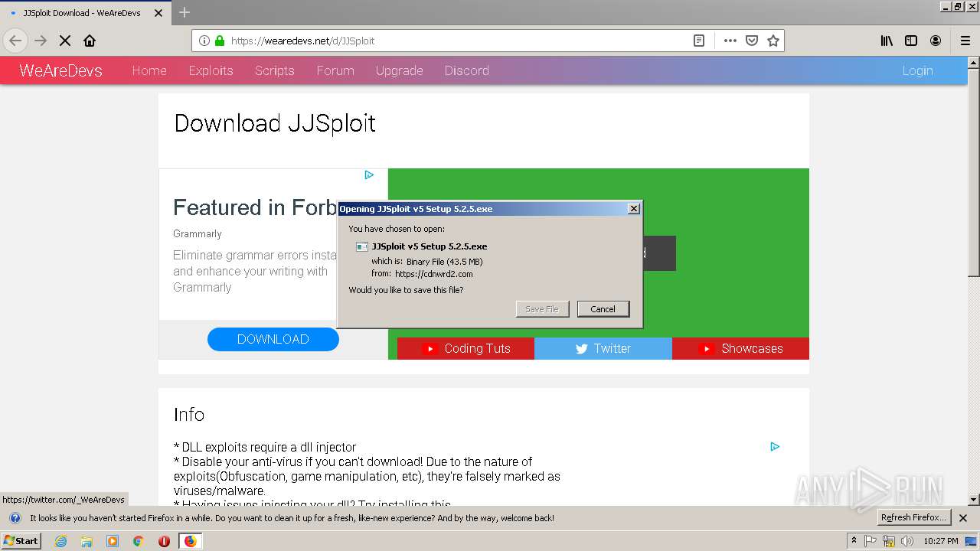Show site information icon in address bar
980x551 pixels.
click(x=204, y=41)
